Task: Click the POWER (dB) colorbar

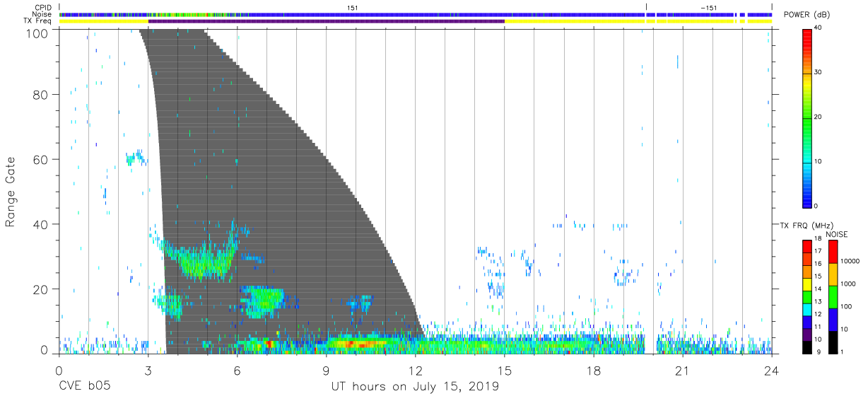Action: [x=807, y=117]
